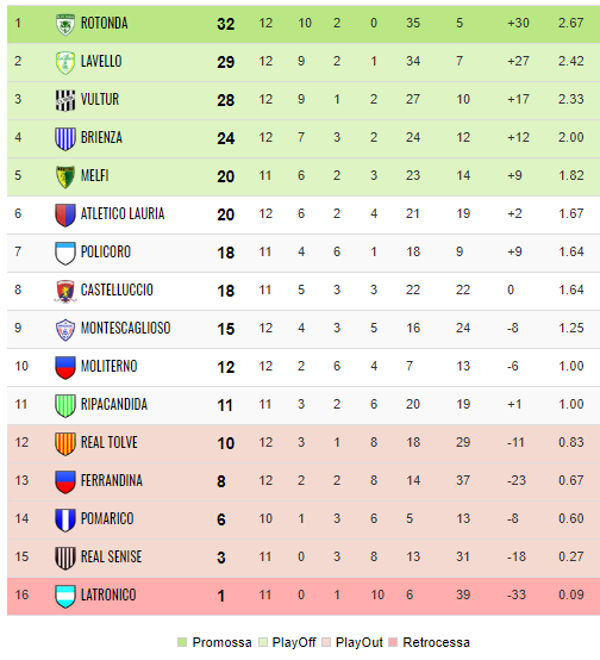Open the Policoro team name link

(106, 252)
